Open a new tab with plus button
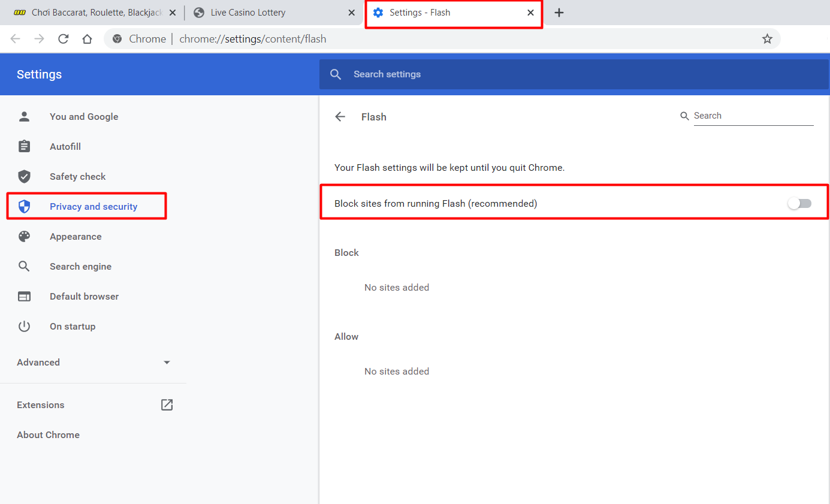830x504 pixels. (x=559, y=13)
